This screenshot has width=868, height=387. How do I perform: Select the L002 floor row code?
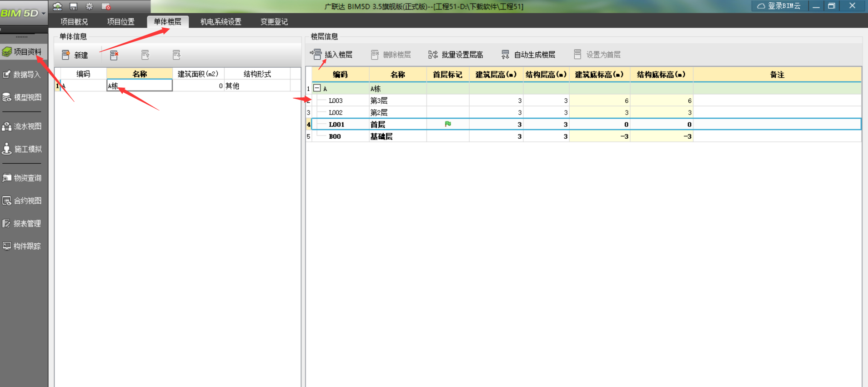pyautogui.click(x=336, y=112)
